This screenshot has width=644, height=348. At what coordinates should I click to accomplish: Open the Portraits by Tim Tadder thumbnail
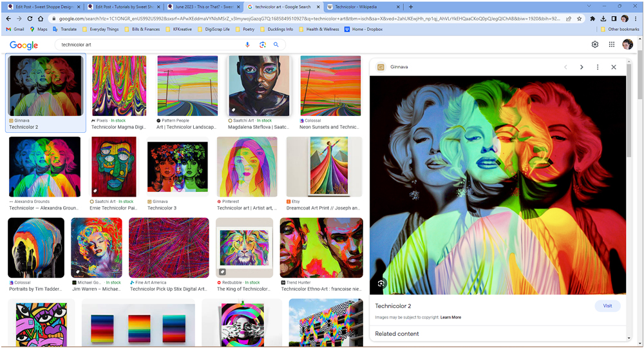click(x=36, y=247)
